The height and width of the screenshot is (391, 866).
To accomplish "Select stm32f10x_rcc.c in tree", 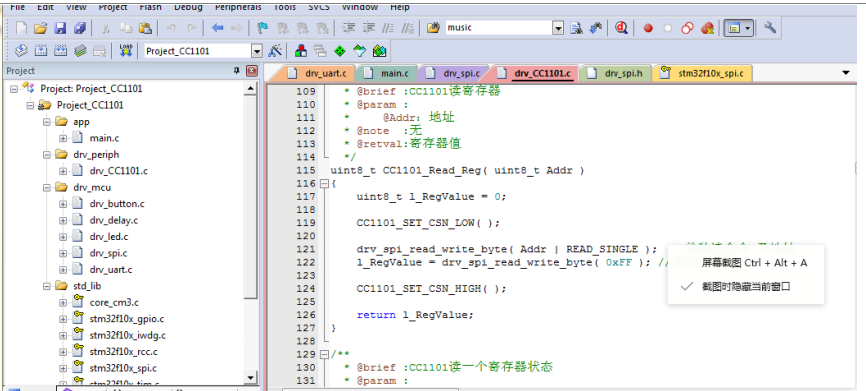I will click(x=123, y=352).
